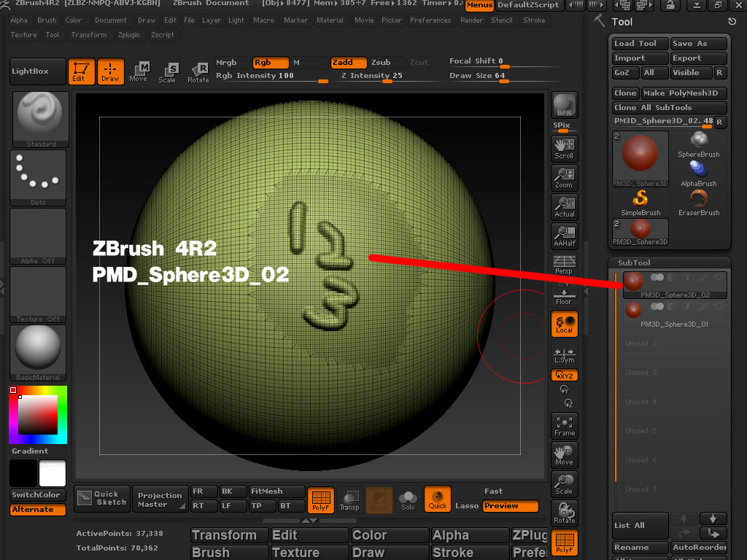Toggle PolyF beside FitMesh
Viewport: 747px width, 560px height.
point(321,500)
